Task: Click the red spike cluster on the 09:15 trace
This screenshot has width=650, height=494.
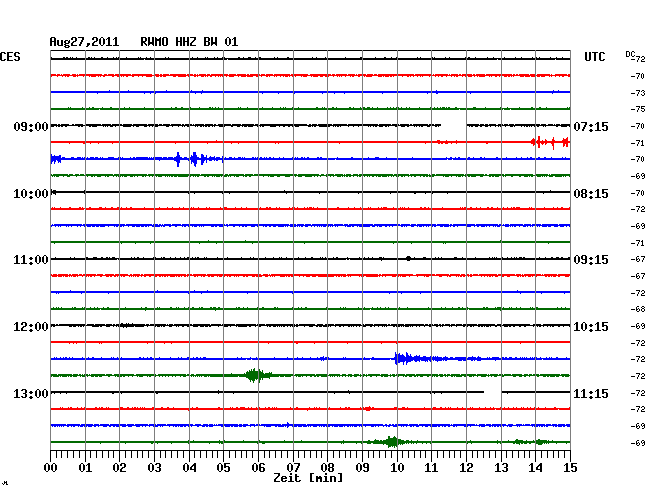Action: (x=550, y=142)
